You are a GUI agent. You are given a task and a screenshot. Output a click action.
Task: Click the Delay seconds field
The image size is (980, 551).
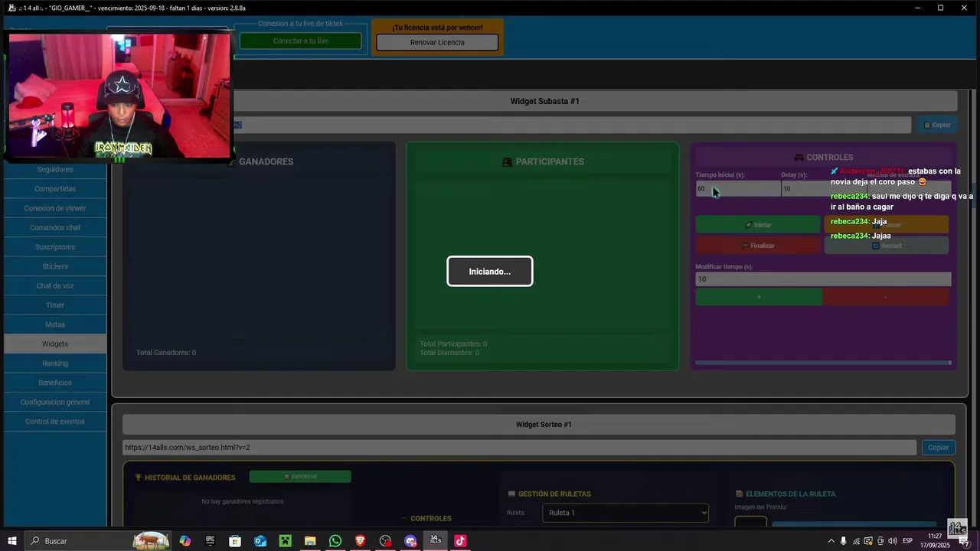(x=823, y=188)
